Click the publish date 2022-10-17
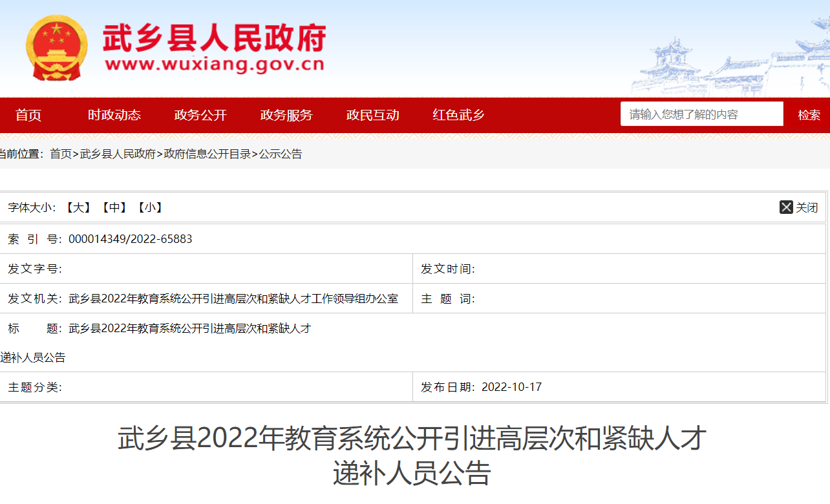This screenshot has width=830, height=504. pos(512,387)
